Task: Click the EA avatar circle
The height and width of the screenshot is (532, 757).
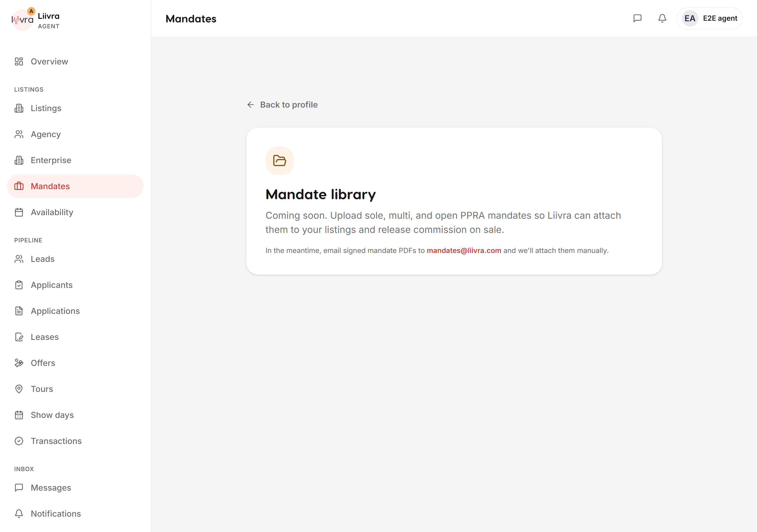Action: 690,18
